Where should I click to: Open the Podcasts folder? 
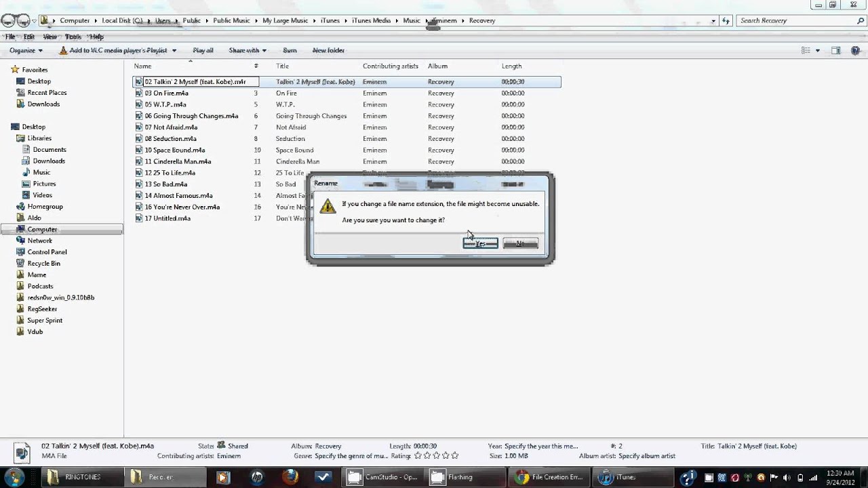[x=40, y=287]
